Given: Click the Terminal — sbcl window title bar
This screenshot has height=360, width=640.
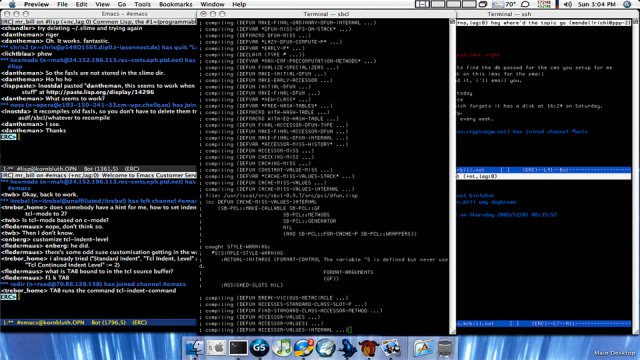Looking at the screenshot, I should point(327,13).
